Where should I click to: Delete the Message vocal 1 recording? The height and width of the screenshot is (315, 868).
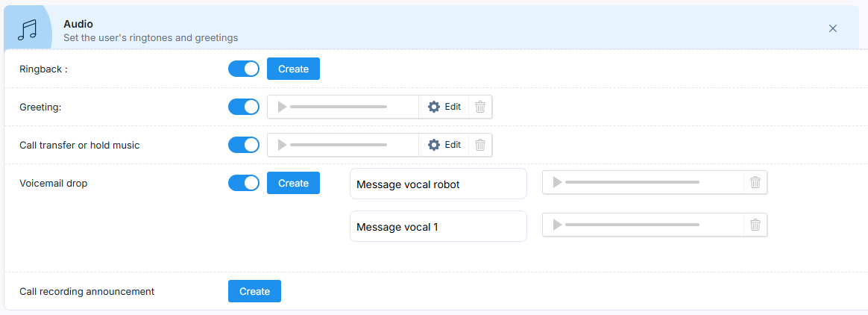755,225
